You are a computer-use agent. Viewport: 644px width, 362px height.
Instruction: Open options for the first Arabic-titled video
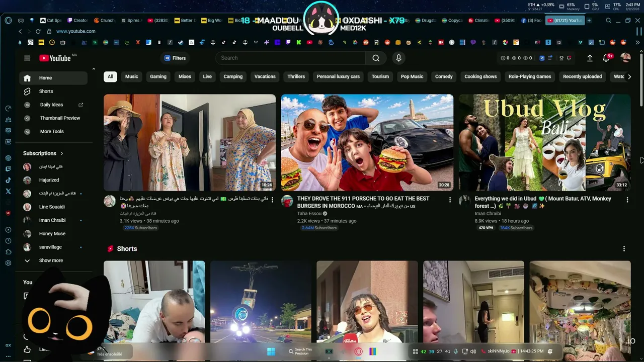click(x=272, y=200)
